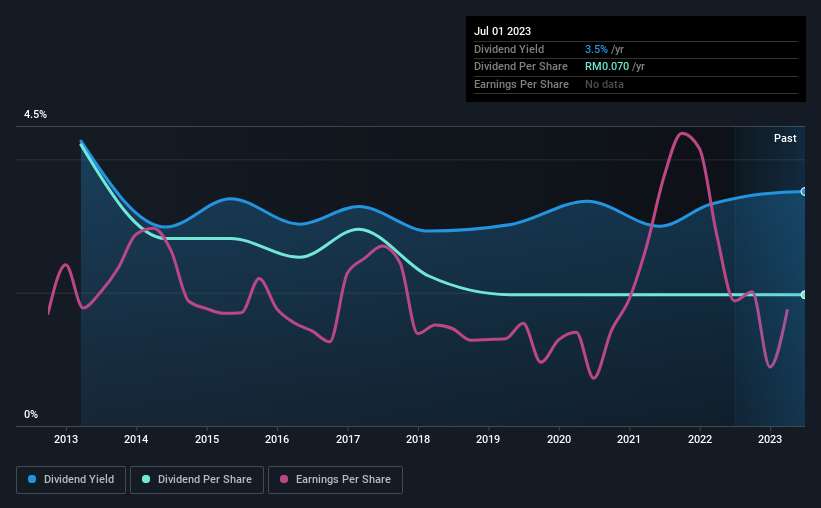The height and width of the screenshot is (508, 821).
Task: Toggle the Earnings Per Share legend button
Action: (x=336, y=480)
